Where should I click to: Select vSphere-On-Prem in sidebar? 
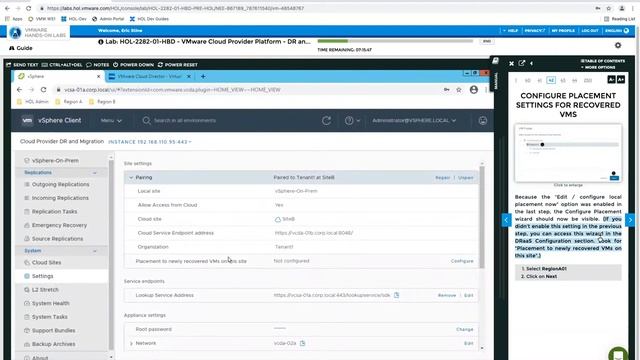click(x=55, y=160)
